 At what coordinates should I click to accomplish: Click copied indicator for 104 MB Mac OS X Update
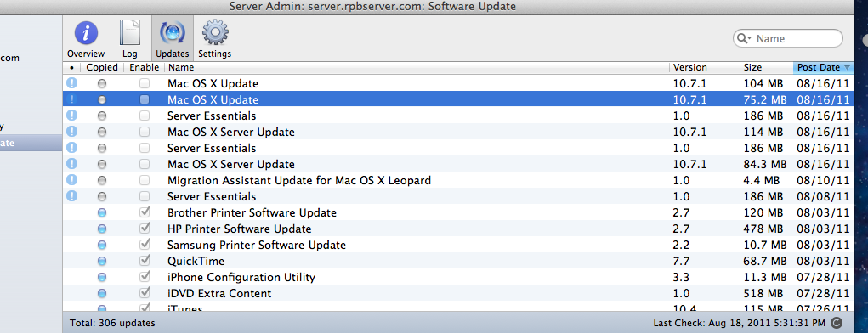[x=102, y=84]
